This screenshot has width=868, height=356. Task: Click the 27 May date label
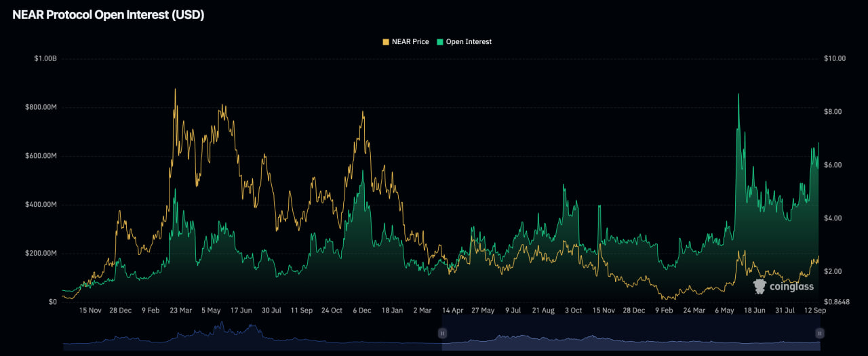(483, 311)
